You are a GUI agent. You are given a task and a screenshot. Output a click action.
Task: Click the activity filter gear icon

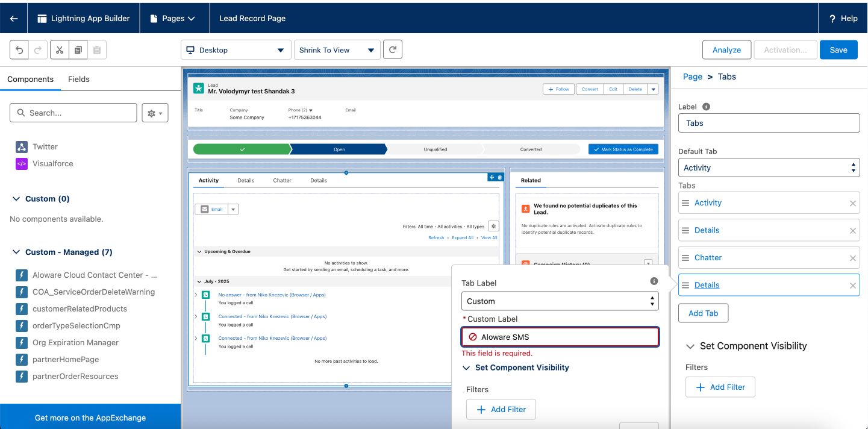click(493, 226)
